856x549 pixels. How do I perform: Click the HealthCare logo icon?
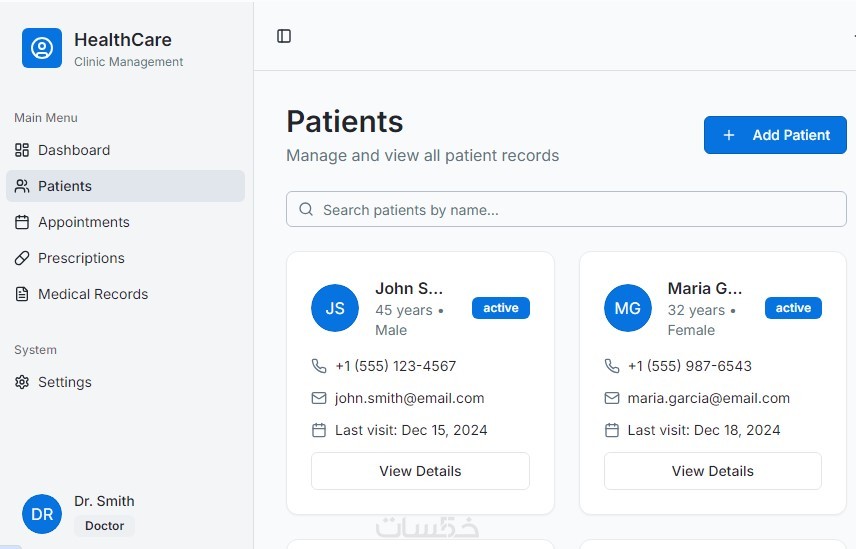click(42, 48)
